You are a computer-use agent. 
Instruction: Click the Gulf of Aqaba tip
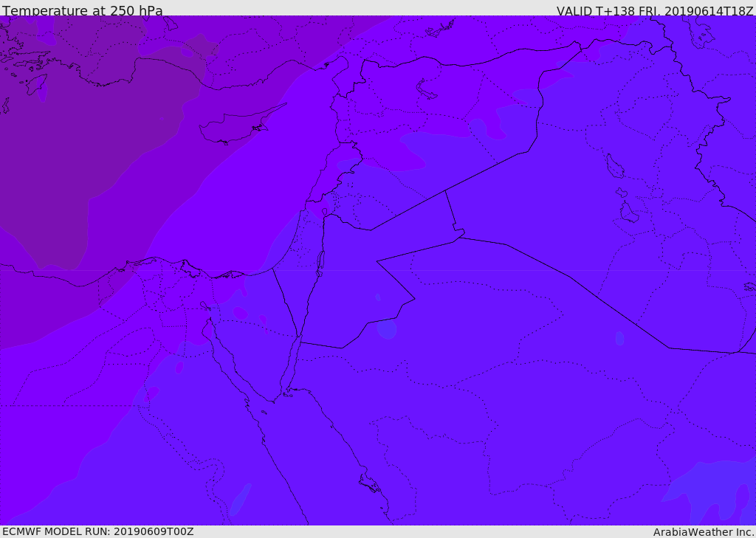tap(299, 337)
